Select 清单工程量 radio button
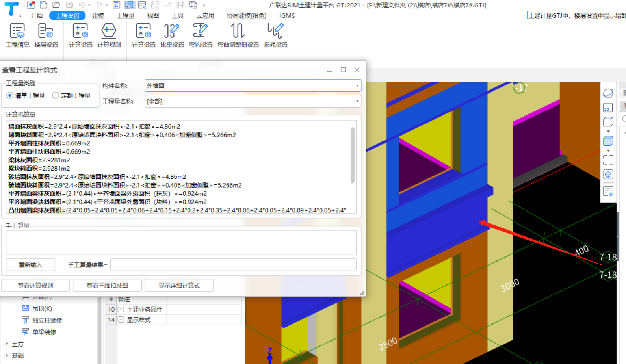Screen dimensions: 626x364 pyautogui.click(x=10, y=95)
